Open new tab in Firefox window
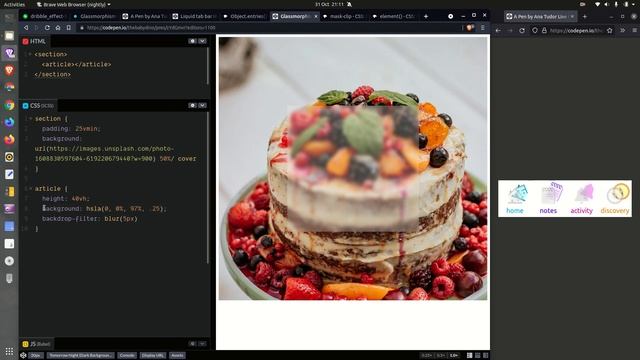Image resolution: width=640 pixels, height=360 pixels. click(584, 16)
